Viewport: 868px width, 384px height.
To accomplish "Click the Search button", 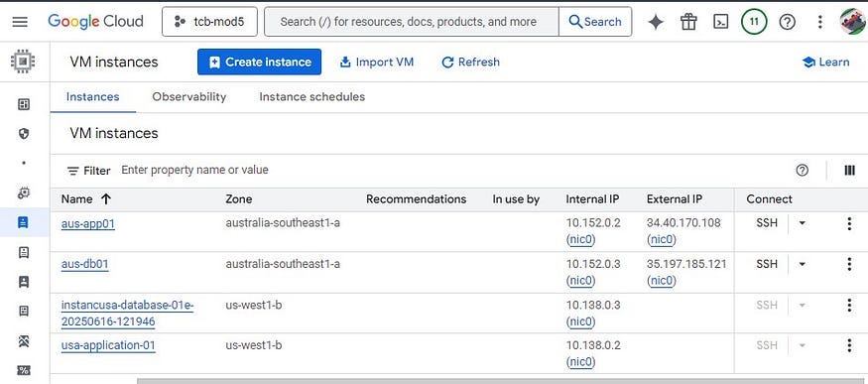I will pyautogui.click(x=595, y=22).
